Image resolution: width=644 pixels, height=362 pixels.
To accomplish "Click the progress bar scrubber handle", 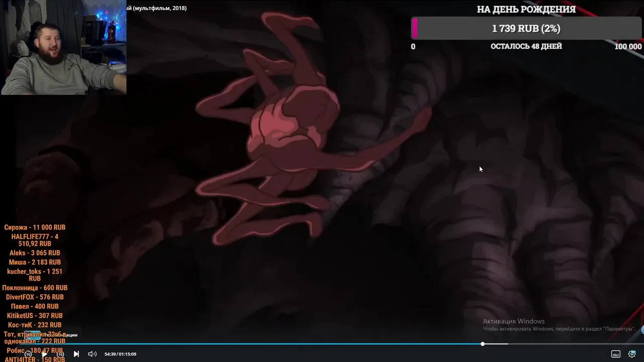I will [x=482, y=344].
